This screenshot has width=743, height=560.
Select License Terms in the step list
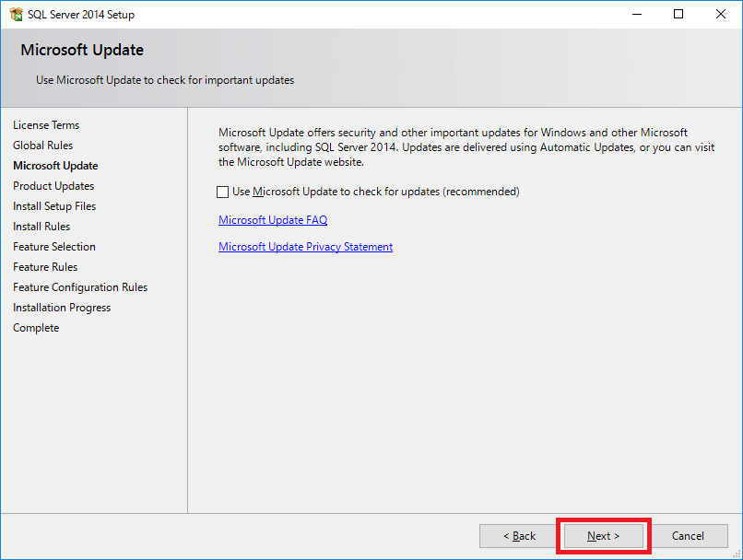coord(46,125)
